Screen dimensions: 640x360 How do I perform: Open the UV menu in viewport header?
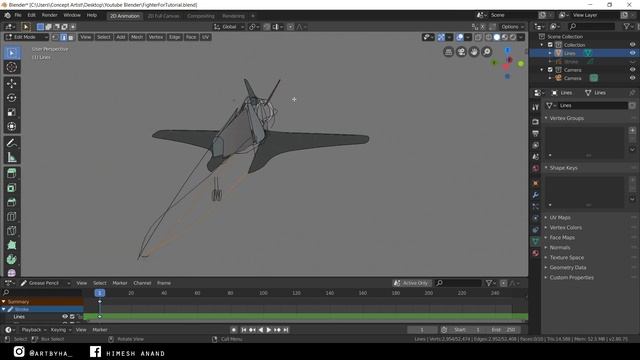(x=205, y=37)
